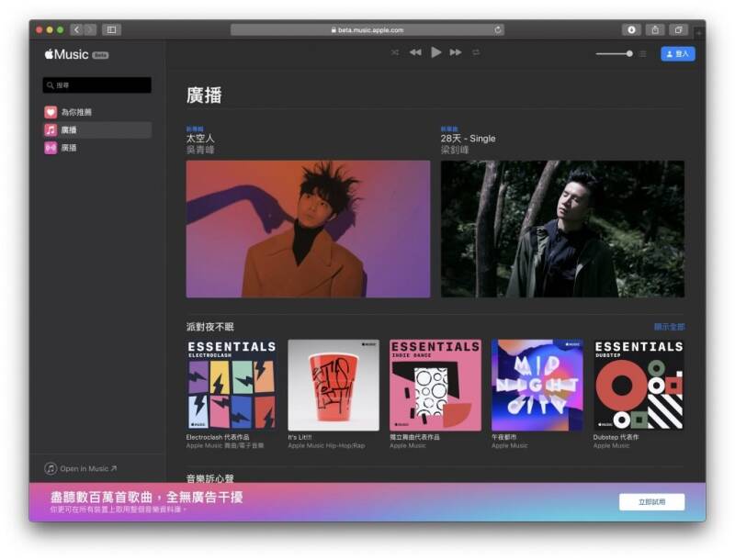Open Electroclash Essentials playlist cover
This screenshot has height=560, width=735.
click(232, 385)
